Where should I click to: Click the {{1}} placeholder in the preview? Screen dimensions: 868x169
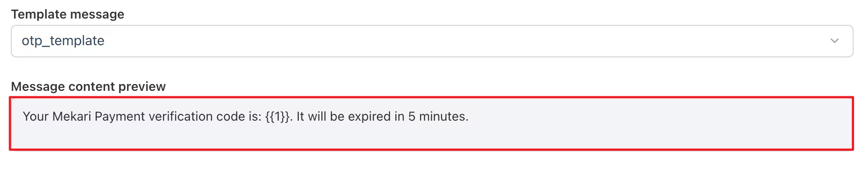tap(278, 117)
